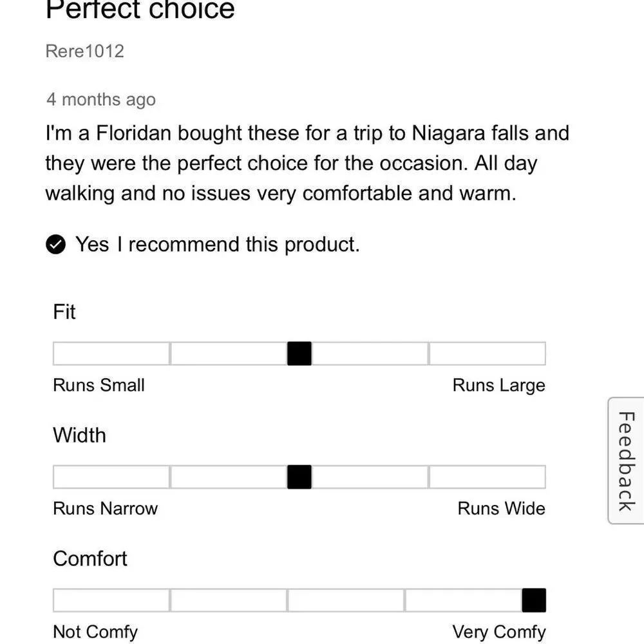Viewport: 644px width, 644px height.
Task: Click the last Width segment near Runs Wide
Action: pyautogui.click(x=487, y=477)
